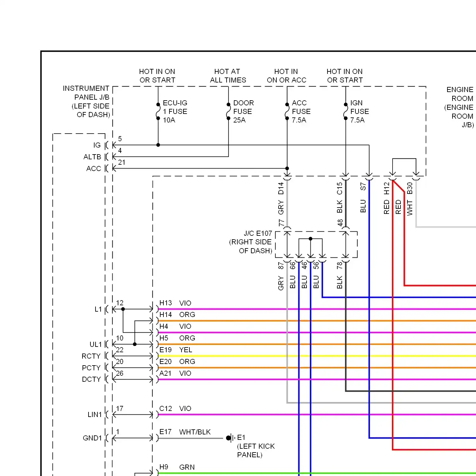Click pin number 5 at IG terminal
The image size is (476, 476).
coord(120,139)
